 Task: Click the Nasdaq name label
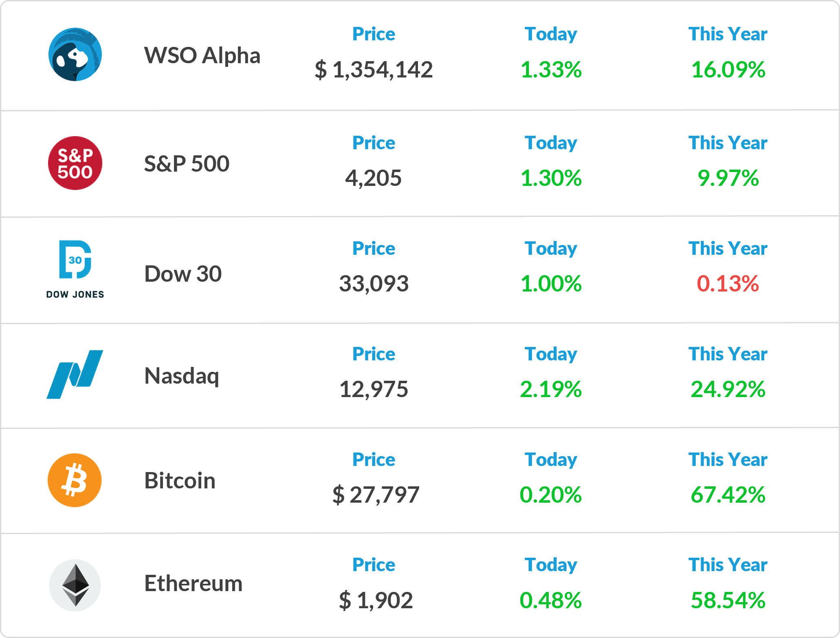click(x=182, y=376)
